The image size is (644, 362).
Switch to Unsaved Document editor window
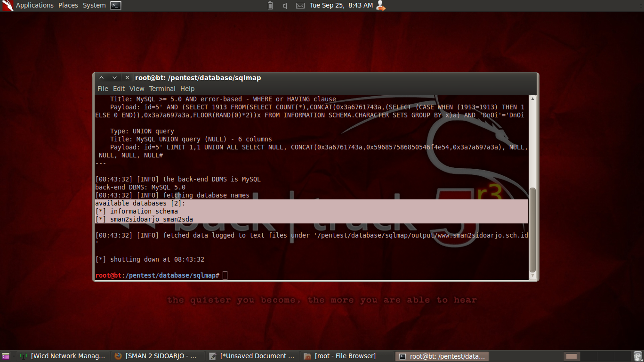click(x=252, y=356)
